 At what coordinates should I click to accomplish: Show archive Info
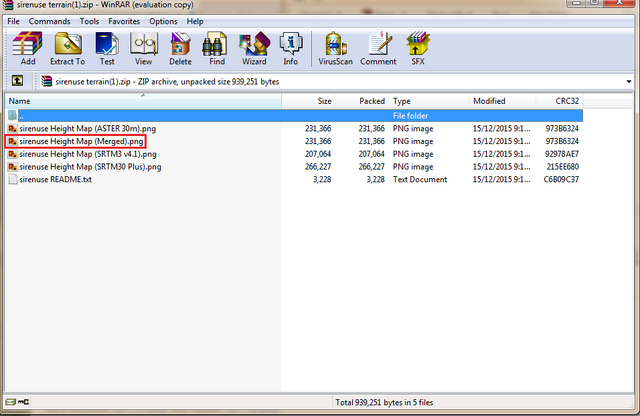tap(290, 49)
